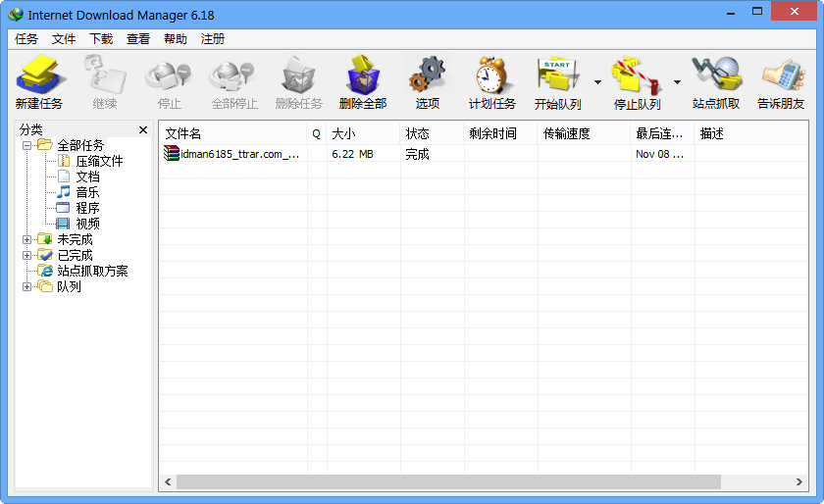
Task: Maximize the Internet Download Manager window
Action: pos(757,12)
